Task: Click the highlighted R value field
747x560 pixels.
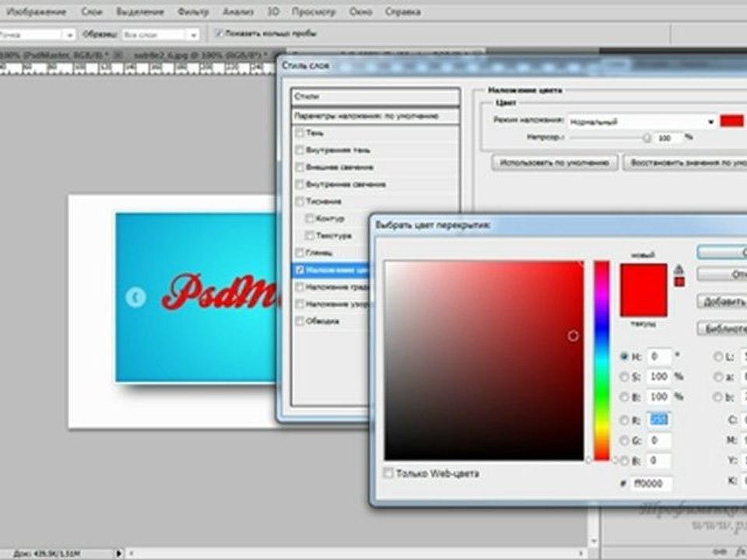Action: pyautogui.click(x=659, y=420)
